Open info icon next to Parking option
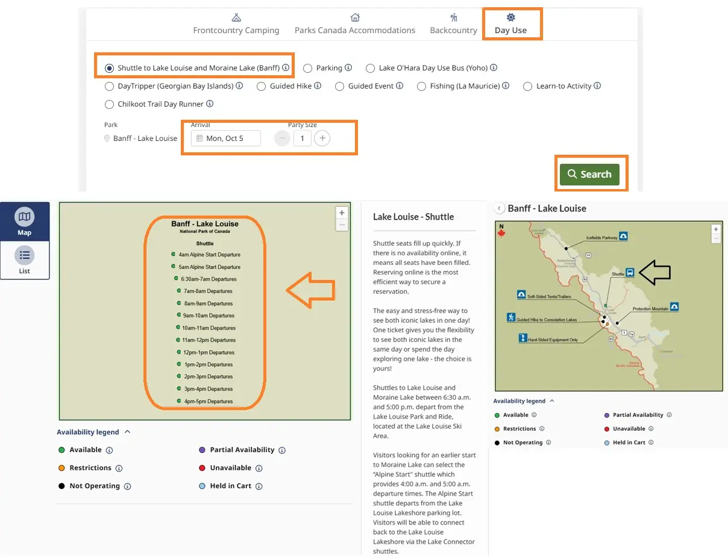This screenshot has width=728, height=560. click(348, 68)
